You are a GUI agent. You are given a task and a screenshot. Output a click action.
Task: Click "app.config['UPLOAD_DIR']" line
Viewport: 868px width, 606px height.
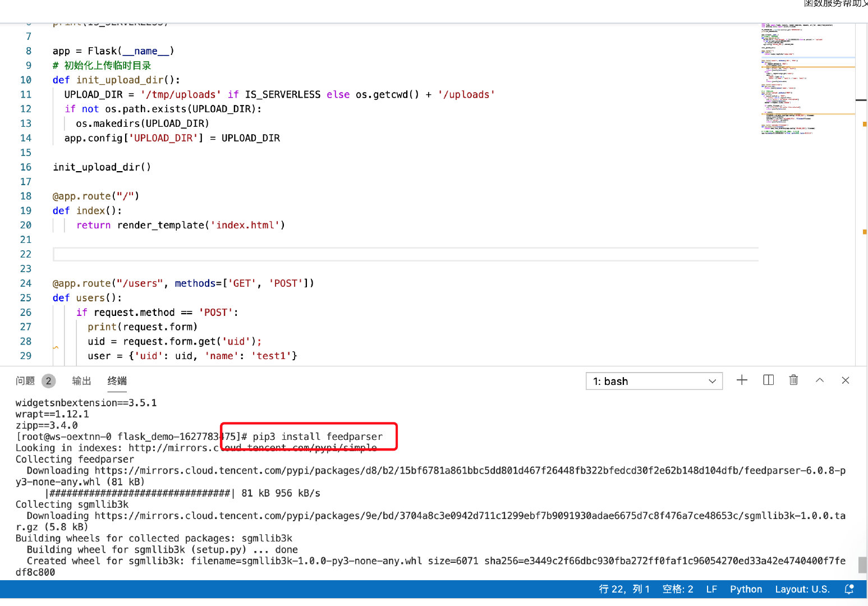172,138
